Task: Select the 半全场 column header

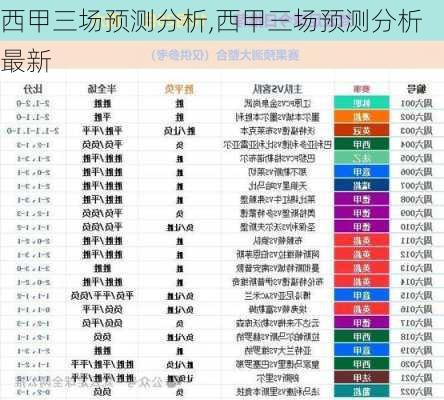Action: 102,89
